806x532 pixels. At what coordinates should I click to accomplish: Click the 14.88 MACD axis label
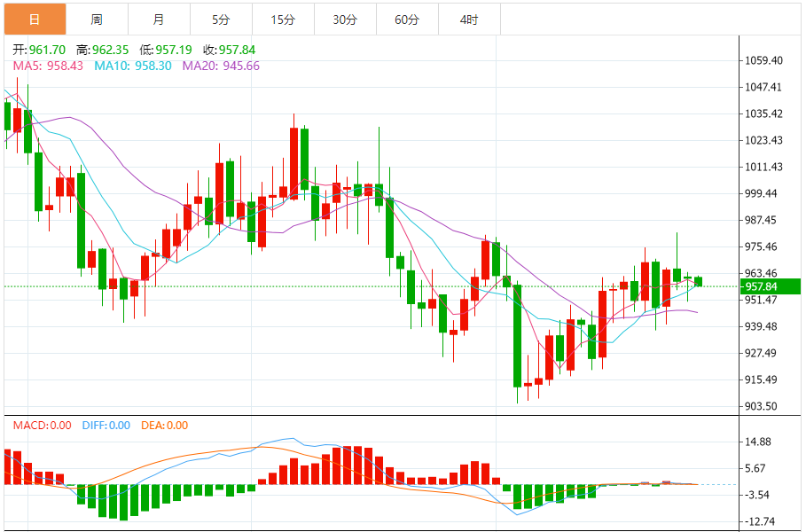point(758,442)
